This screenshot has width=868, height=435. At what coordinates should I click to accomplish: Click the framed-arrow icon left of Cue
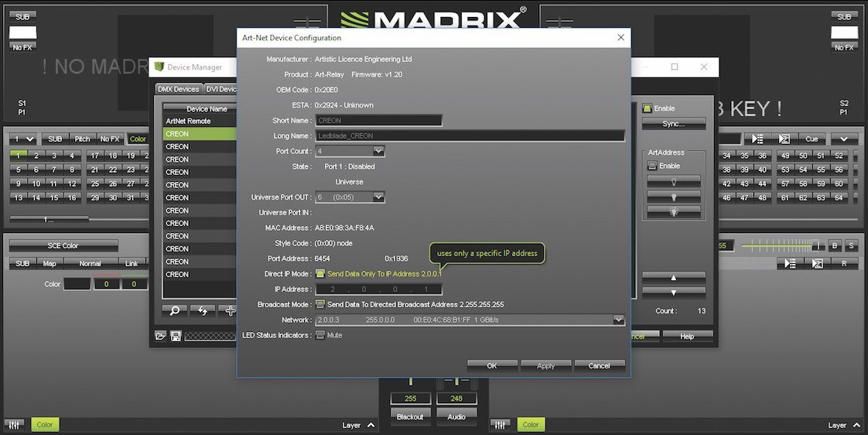click(x=784, y=139)
